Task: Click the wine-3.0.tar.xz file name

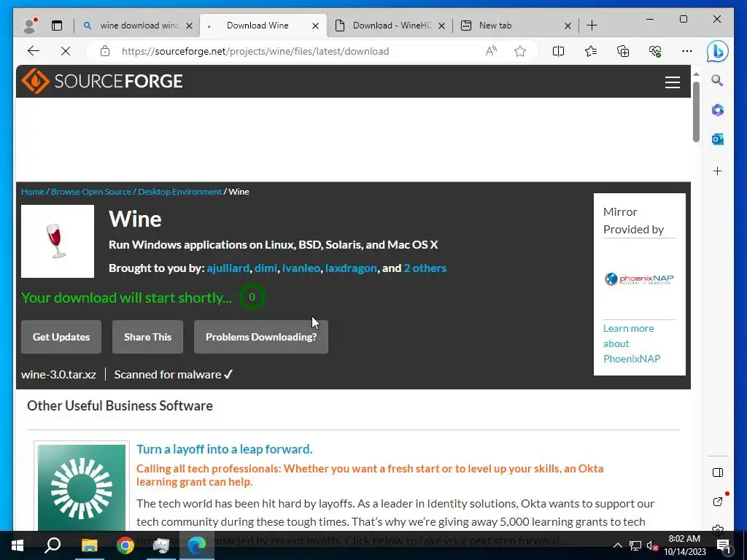Action: pos(58,374)
